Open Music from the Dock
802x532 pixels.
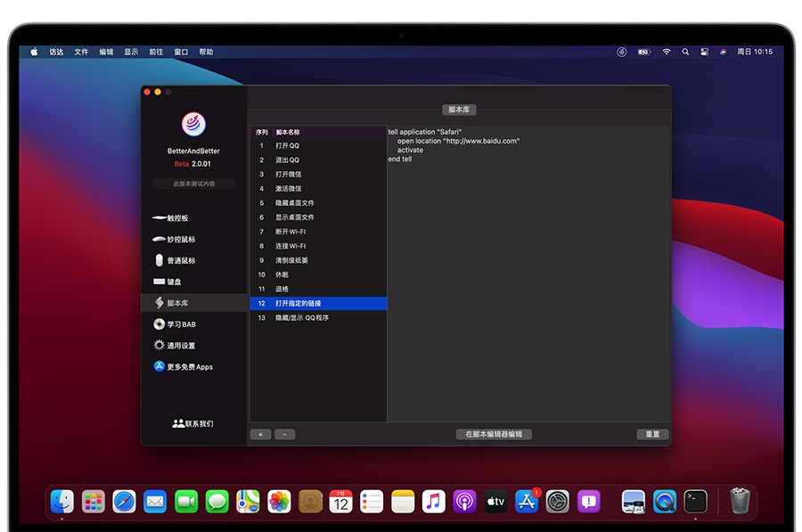click(x=434, y=502)
